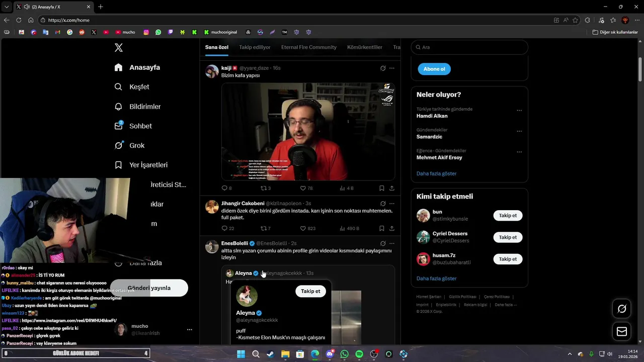The width and height of the screenshot is (644, 362).
Task: Open browser extensions puzzle icon
Action: pos(588,20)
